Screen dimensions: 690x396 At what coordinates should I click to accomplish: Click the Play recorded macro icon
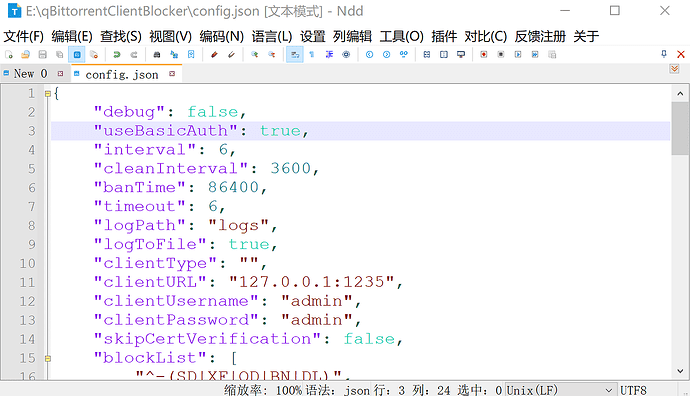[x=518, y=55]
